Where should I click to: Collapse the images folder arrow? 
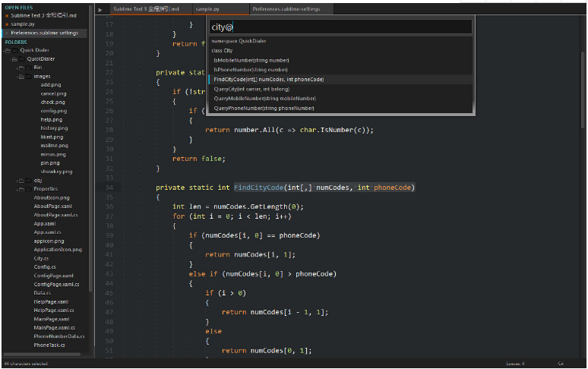[x=17, y=77]
